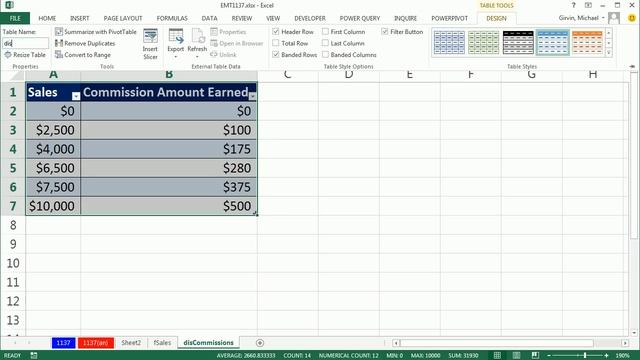Open Commission Amount Earned filter dropdown

[252, 96]
